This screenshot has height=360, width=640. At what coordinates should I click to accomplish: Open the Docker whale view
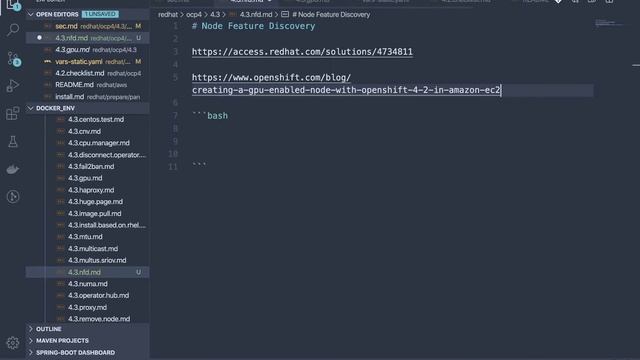click(13, 169)
